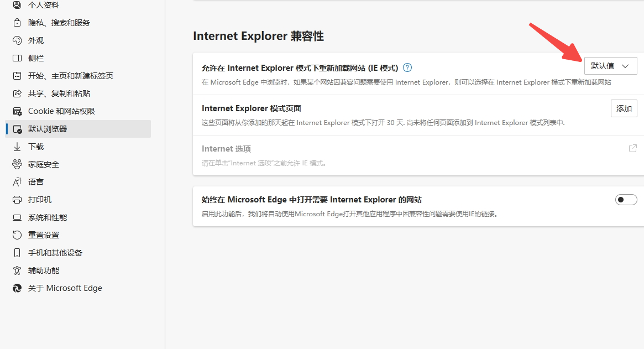The image size is (644, 349).
Task: Open 侧栏 settings page
Action: coord(78,58)
